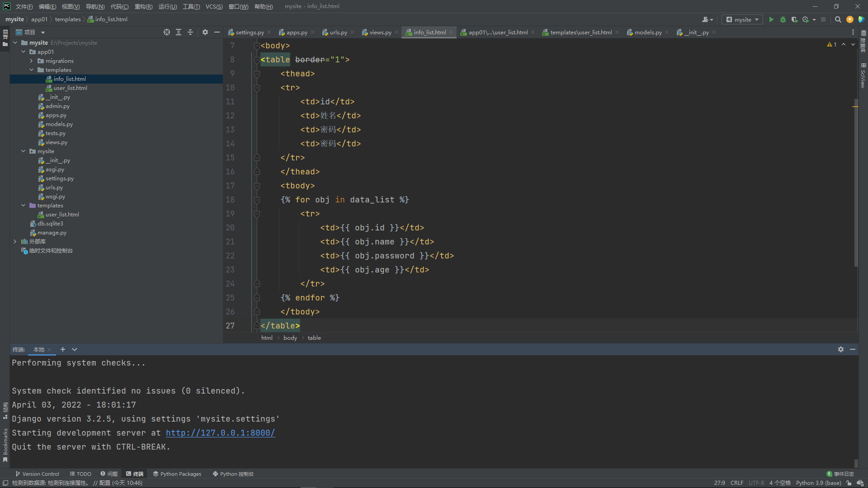Screen dimensions: 868x488
Task: Click the orange IDE update icon
Action: [850, 19]
